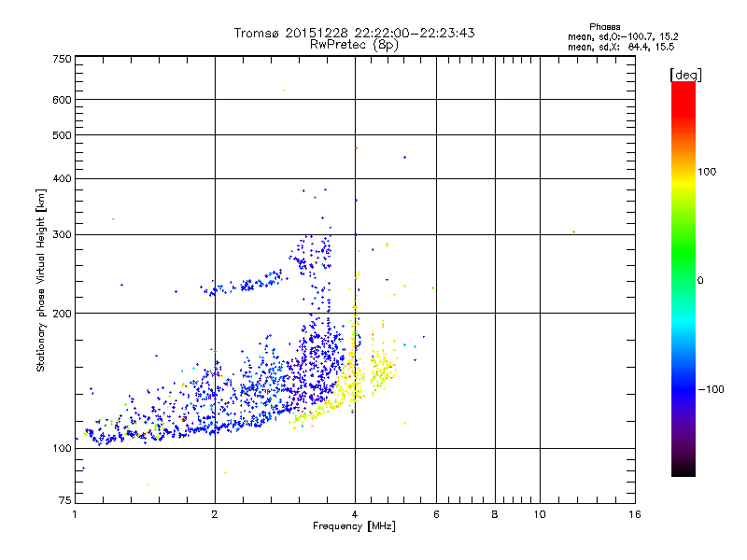The width and height of the screenshot is (747, 560).
Task: Click the '[deg]' colorbar unit label
Action: pyautogui.click(x=685, y=75)
